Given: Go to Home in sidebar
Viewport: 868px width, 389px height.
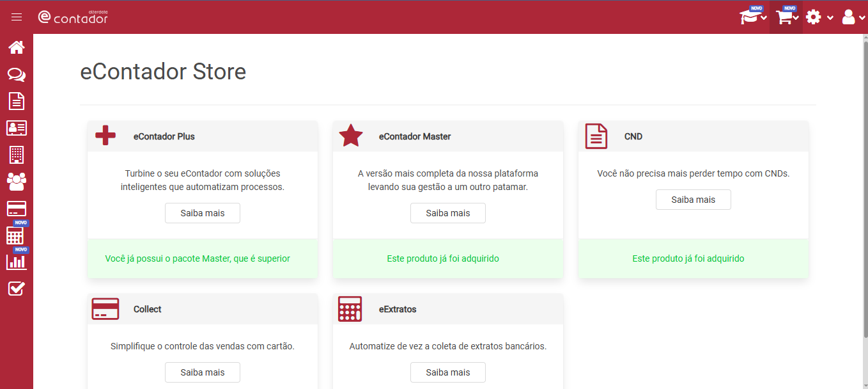Looking at the screenshot, I should coord(17,47).
